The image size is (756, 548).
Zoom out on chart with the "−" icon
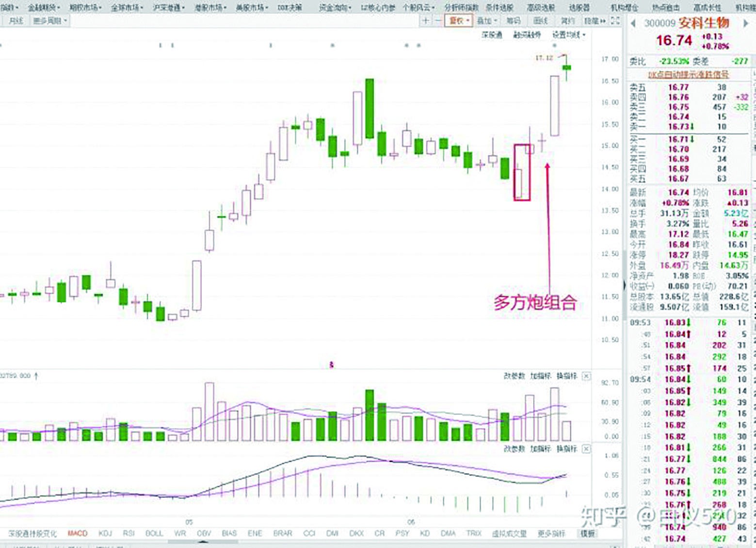[x=440, y=21]
